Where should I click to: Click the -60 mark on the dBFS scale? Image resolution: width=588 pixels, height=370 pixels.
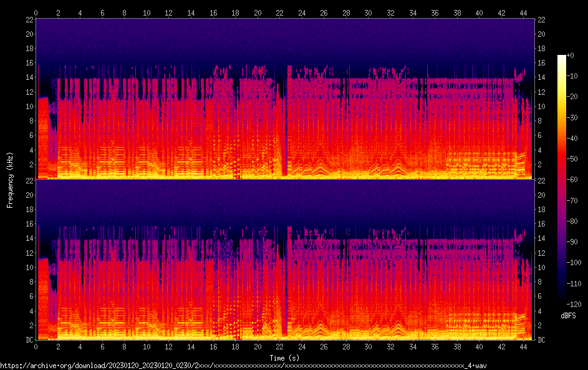[x=575, y=180]
